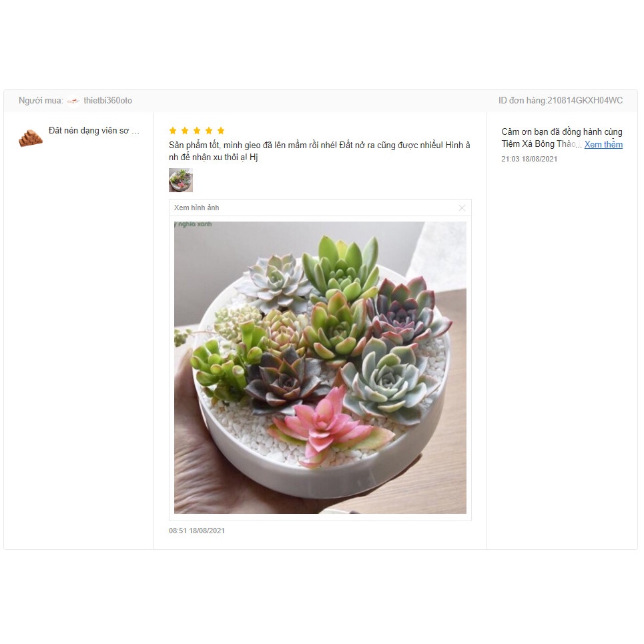Click the third rating star
The width and height of the screenshot is (644, 644).
coord(197,131)
